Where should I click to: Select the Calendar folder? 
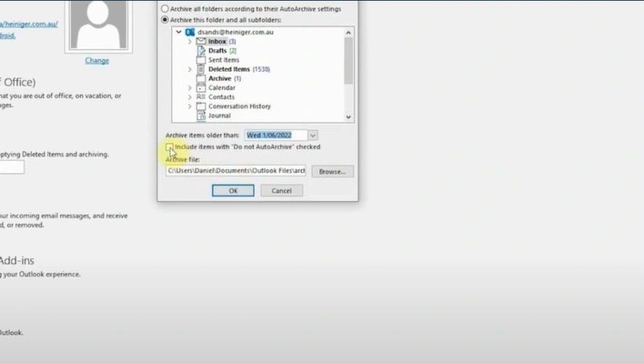tap(222, 88)
